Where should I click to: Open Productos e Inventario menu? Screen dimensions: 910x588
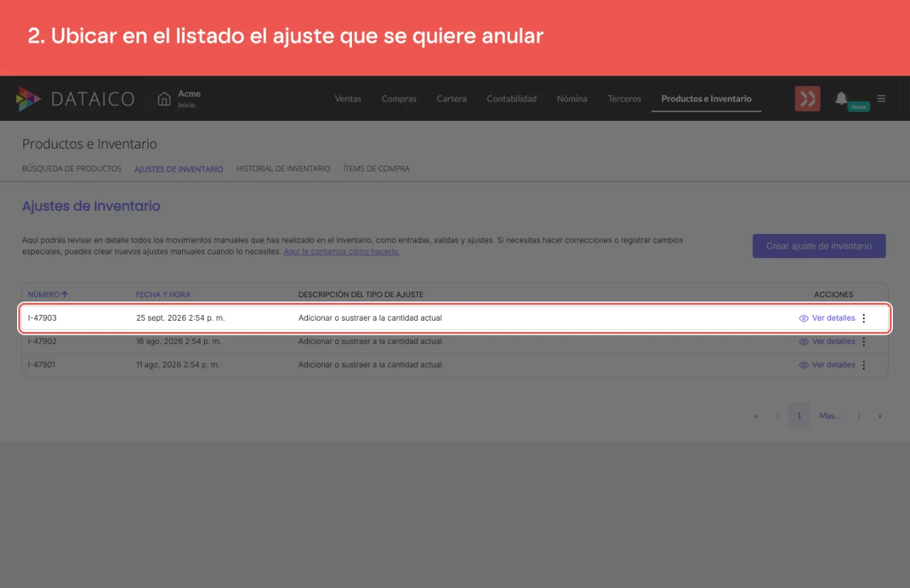pos(706,99)
